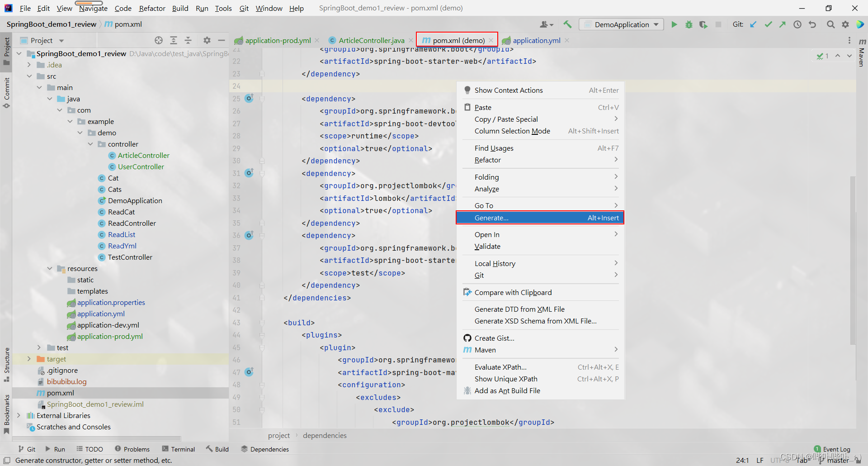Open the Dependencies tool window
The height and width of the screenshot is (466, 868).
pos(265,449)
